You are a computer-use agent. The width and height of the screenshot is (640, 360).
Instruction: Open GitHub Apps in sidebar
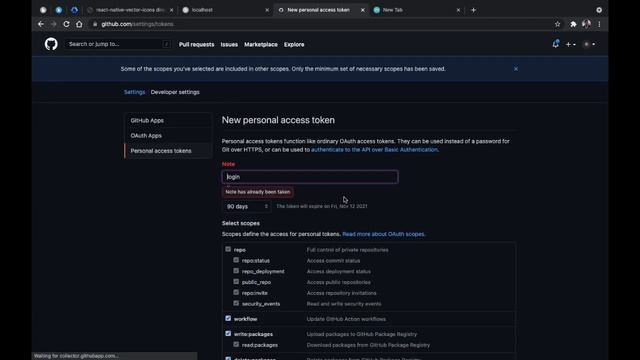click(168, 120)
